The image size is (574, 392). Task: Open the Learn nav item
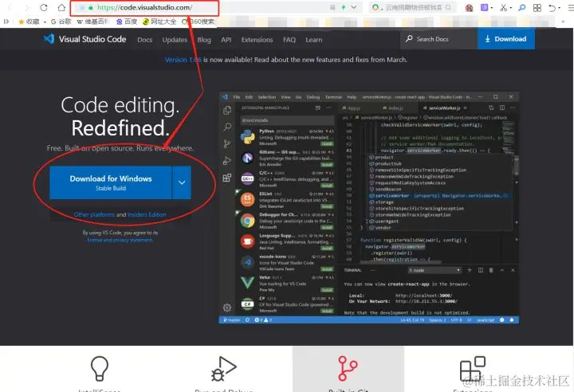point(314,40)
